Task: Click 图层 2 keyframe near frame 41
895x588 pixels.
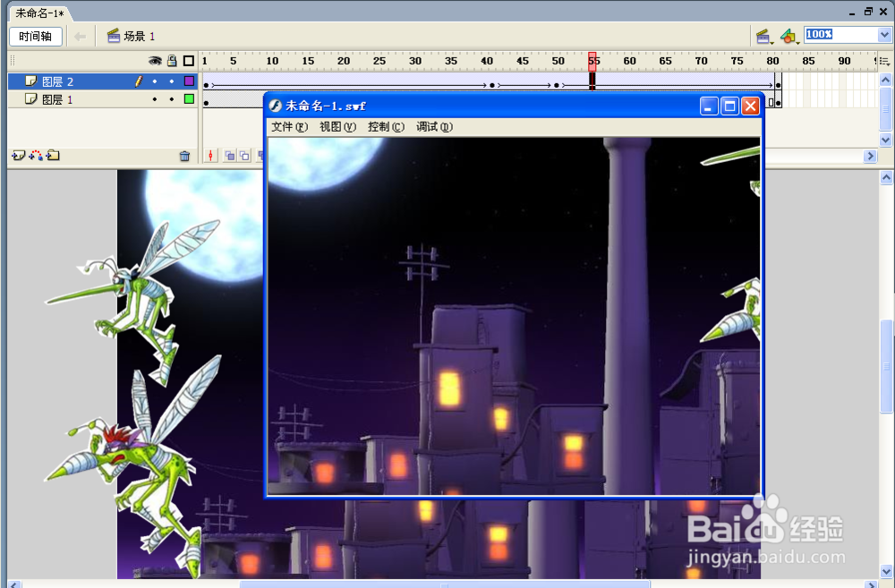Action: pyautogui.click(x=492, y=86)
